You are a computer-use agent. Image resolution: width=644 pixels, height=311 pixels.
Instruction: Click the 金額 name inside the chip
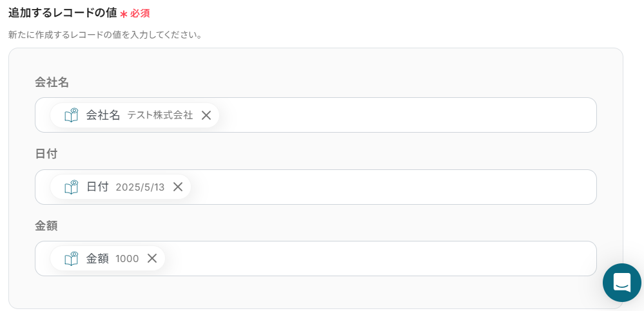[x=97, y=258]
